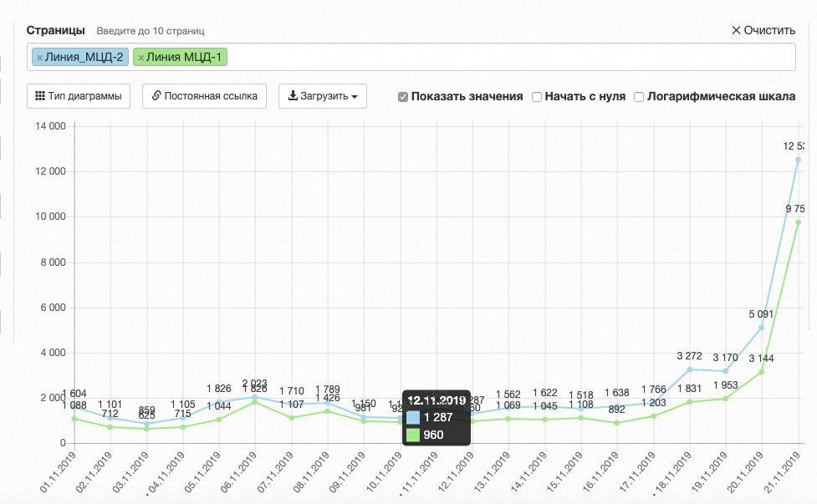Uncheck the Показать значения checkbox
The width and height of the screenshot is (817, 504).
(403, 97)
